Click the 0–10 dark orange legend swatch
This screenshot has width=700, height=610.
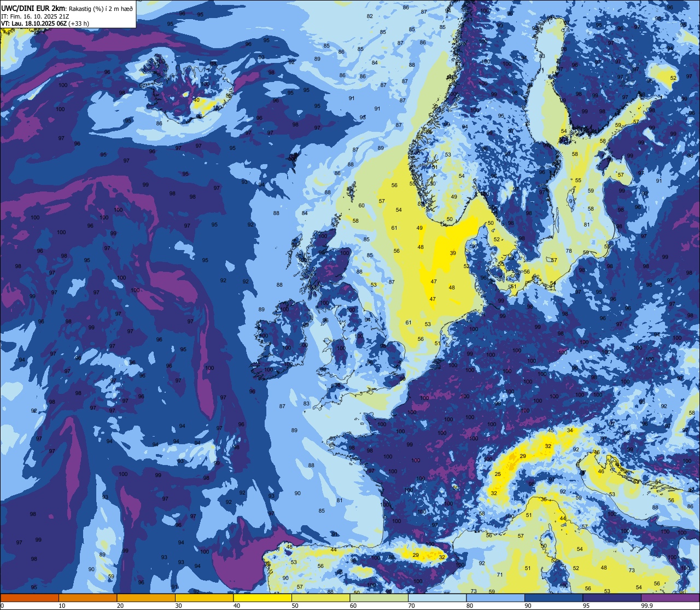click(30, 597)
